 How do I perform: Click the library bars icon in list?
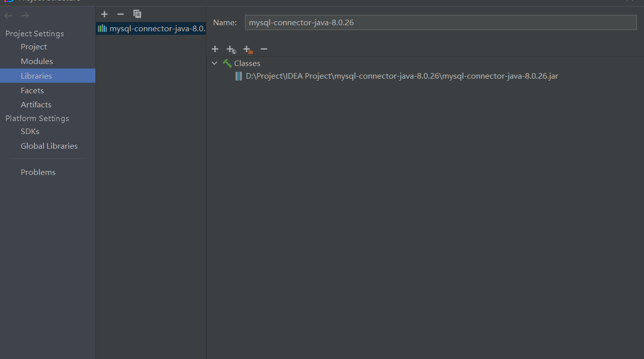pyautogui.click(x=102, y=28)
